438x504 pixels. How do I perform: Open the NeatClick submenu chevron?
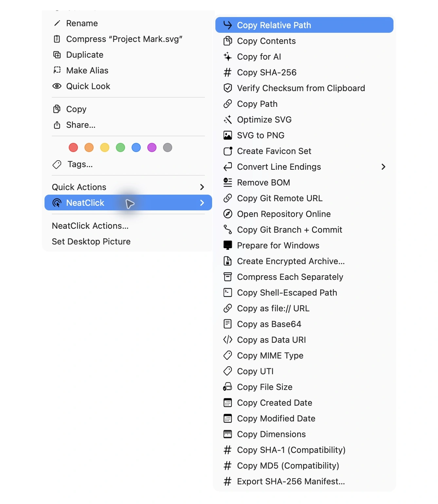coord(202,203)
